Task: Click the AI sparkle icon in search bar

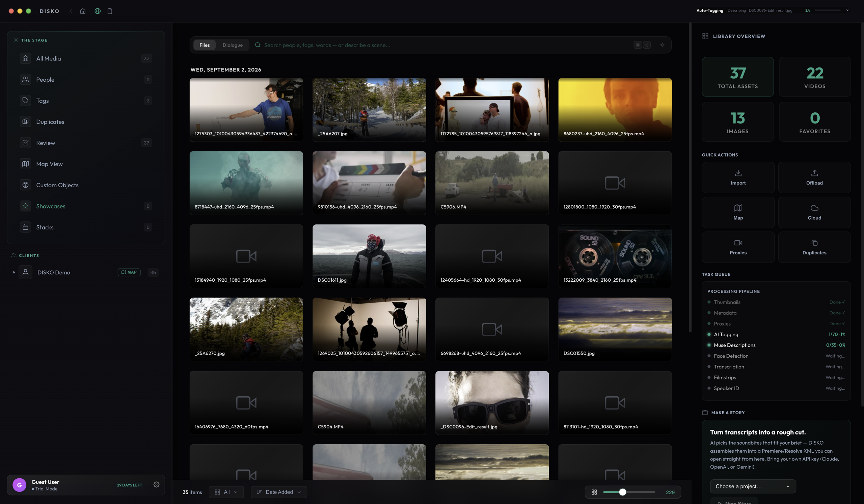Action: click(x=662, y=45)
